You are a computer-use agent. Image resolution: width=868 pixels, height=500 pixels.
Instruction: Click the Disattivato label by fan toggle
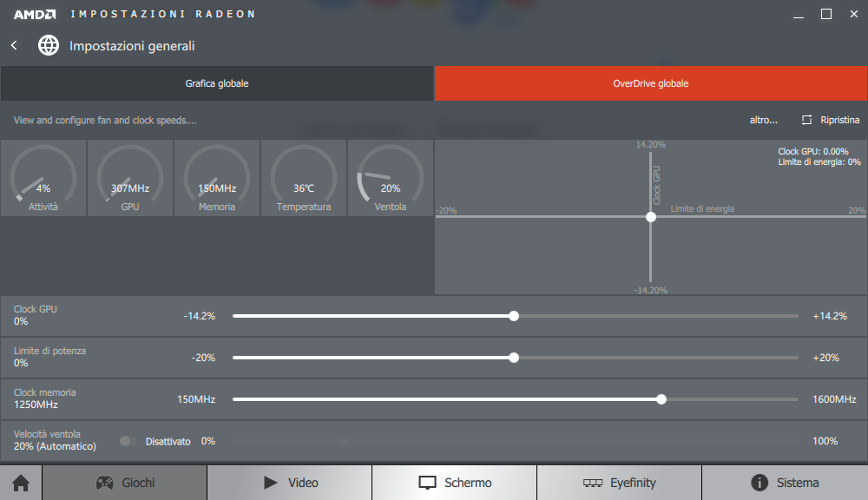click(x=168, y=441)
